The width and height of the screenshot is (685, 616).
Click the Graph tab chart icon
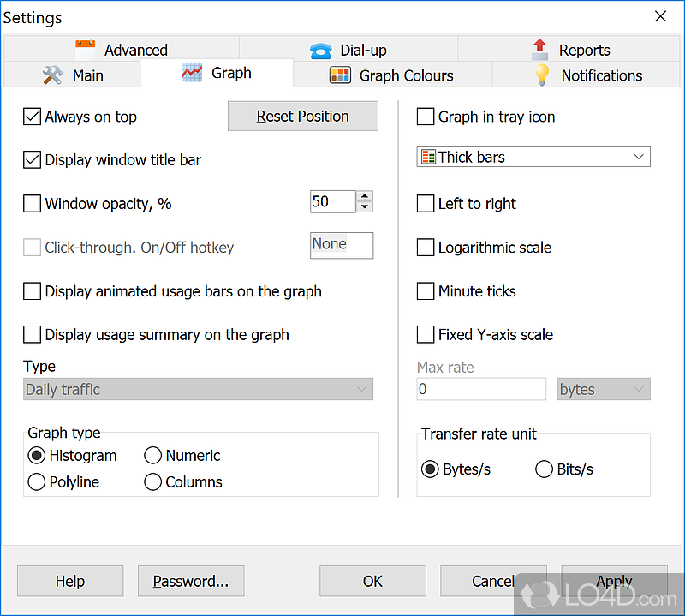click(x=193, y=73)
